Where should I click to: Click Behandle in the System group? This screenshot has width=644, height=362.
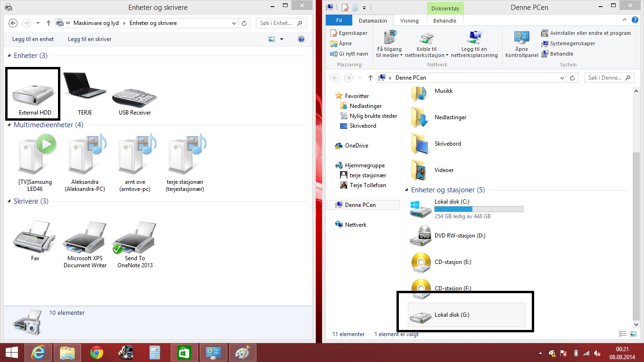pos(557,54)
